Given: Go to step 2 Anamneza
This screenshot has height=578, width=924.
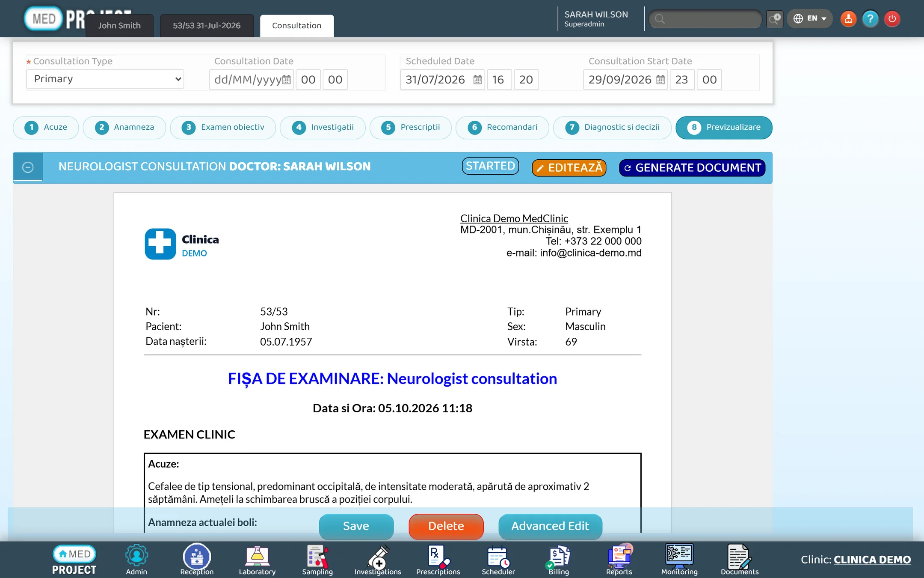Looking at the screenshot, I should click(x=124, y=127).
